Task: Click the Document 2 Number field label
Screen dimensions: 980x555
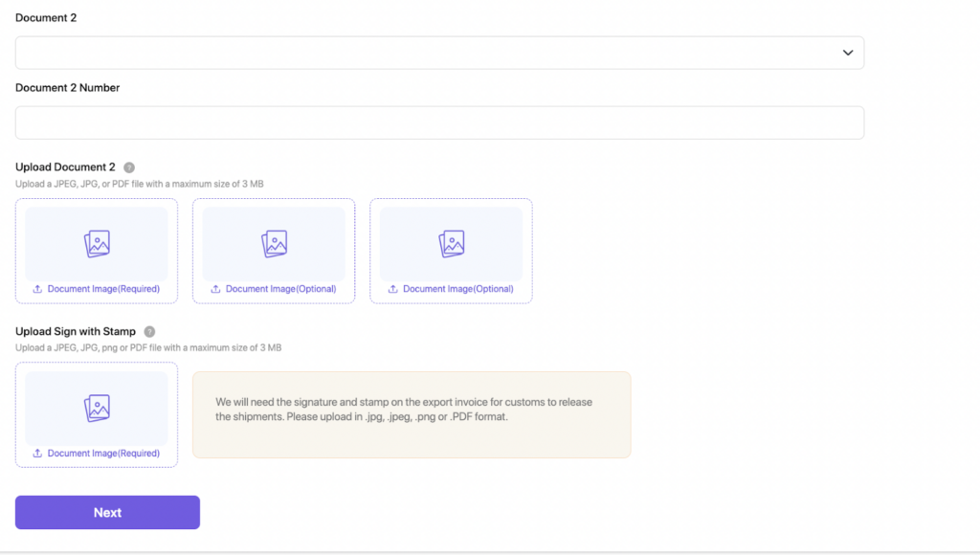Action: point(67,87)
